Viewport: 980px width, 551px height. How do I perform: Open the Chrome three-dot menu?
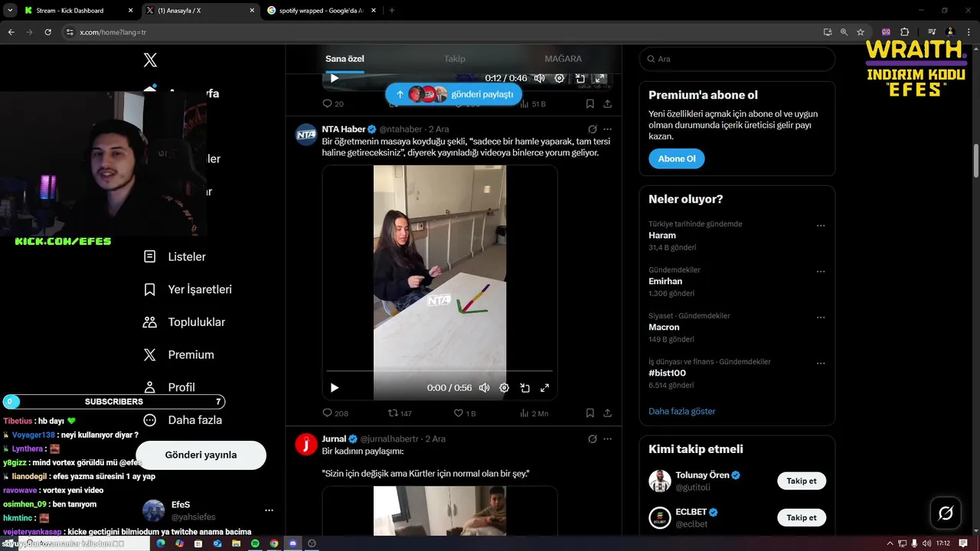click(969, 32)
